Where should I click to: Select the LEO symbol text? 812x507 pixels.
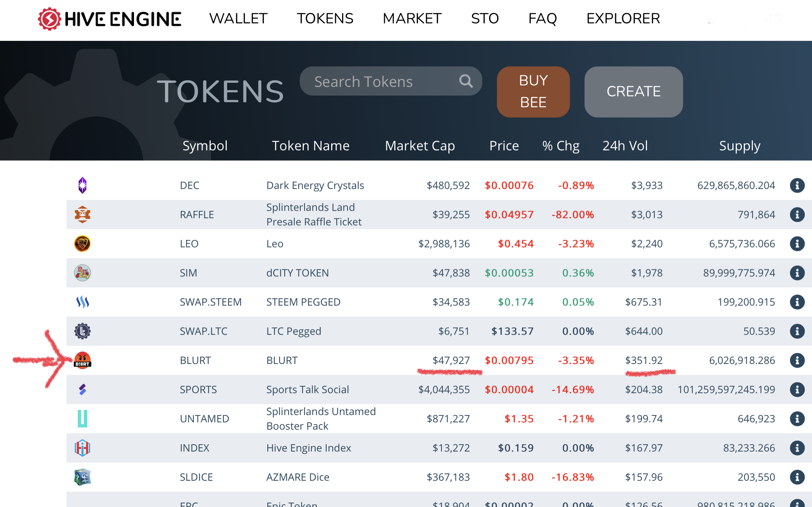(x=189, y=244)
